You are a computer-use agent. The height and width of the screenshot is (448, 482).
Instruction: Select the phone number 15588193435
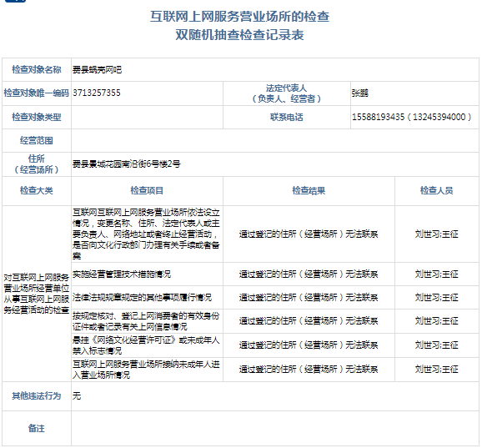click(378, 117)
